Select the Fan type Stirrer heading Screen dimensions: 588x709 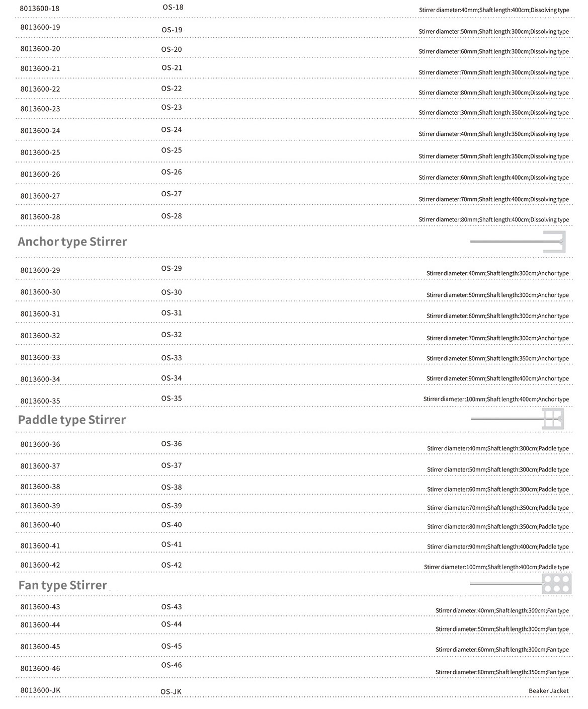[x=63, y=585]
